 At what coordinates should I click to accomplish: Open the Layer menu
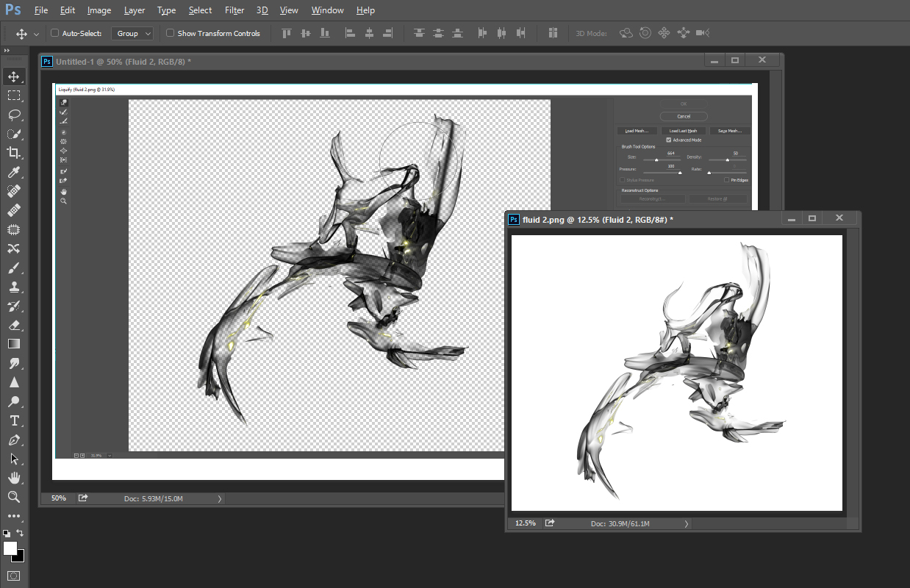[135, 10]
